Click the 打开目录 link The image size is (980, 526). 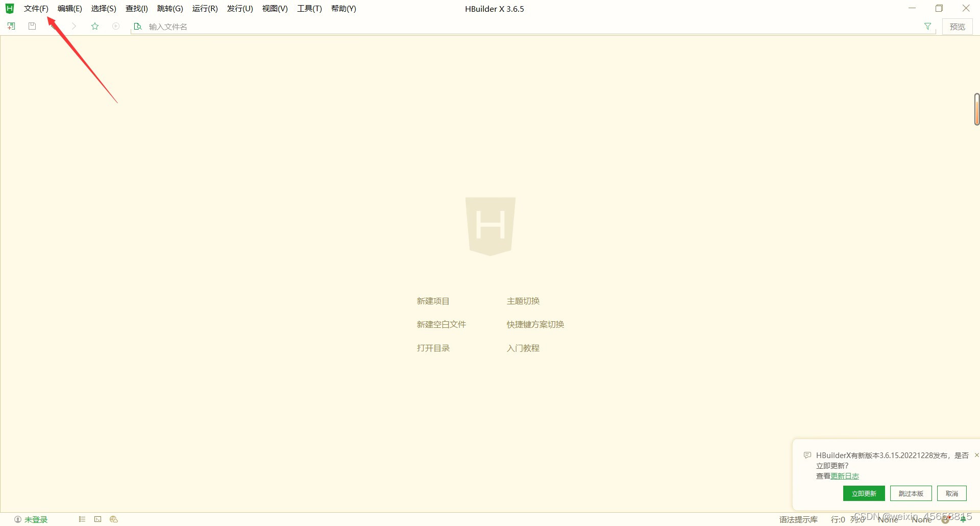pos(433,348)
